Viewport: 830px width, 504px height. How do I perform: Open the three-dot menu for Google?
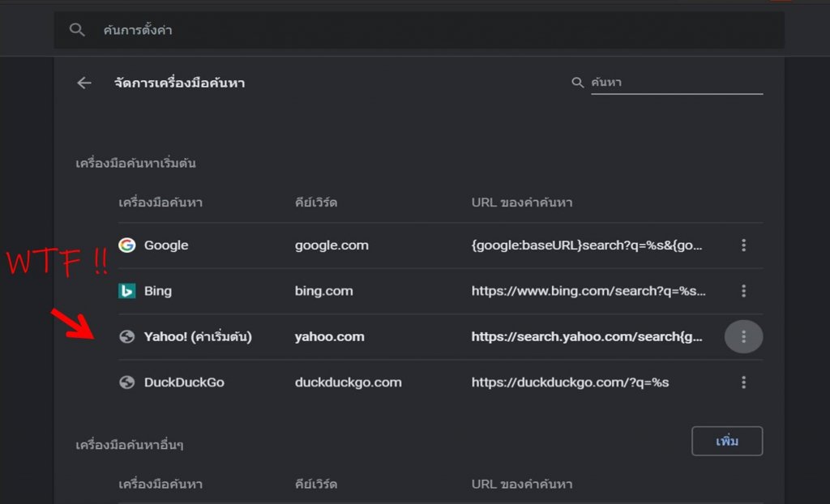(744, 246)
